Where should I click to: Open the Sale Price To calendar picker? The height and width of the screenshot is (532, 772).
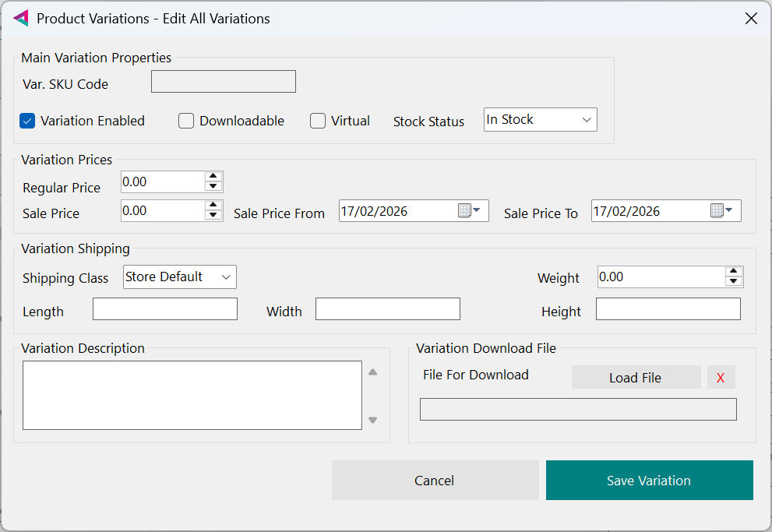click(x=721, y=211)
